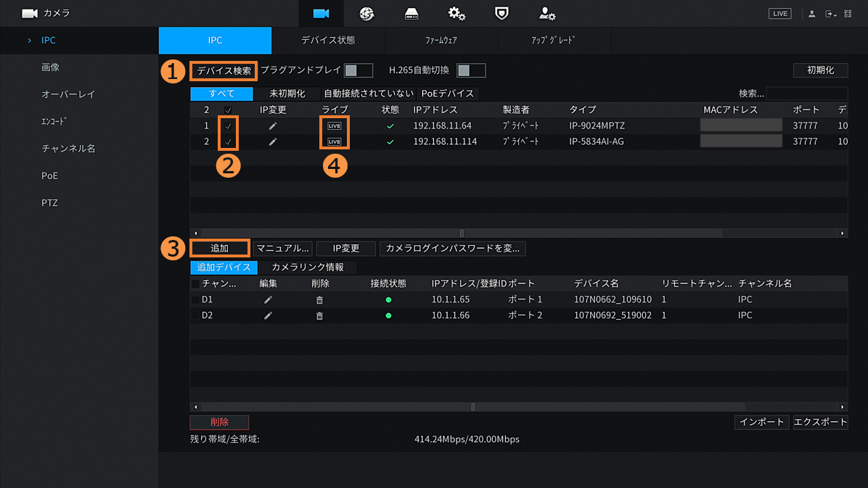Click the デバイス検索 button
The image size is (868, 488).
pos(224,70)
